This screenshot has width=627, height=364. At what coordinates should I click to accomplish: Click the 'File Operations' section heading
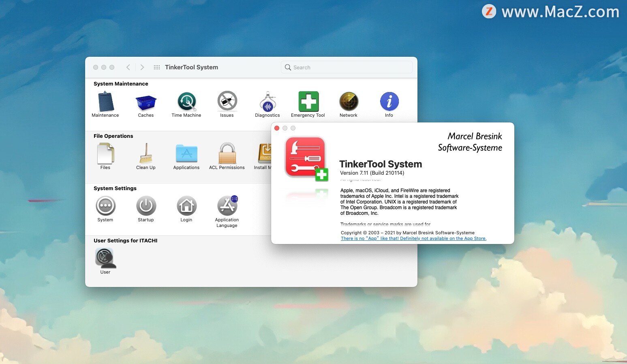click(x=113, y=136)
